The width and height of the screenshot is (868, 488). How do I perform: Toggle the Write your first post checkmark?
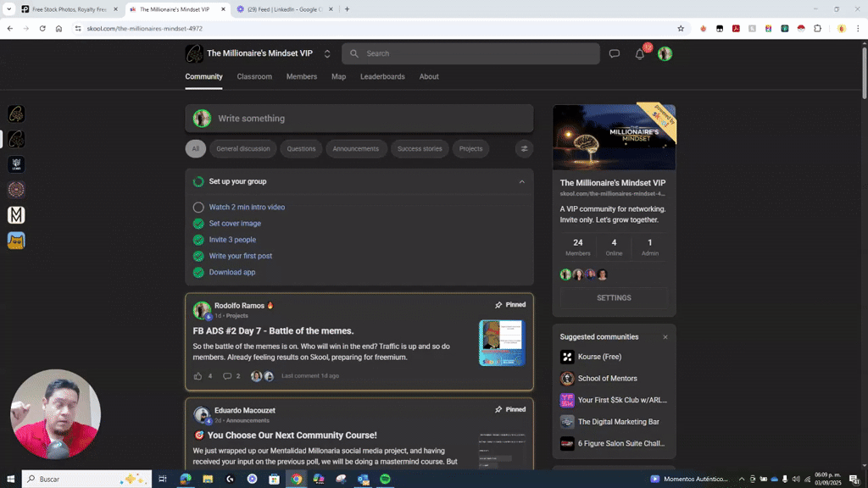[198, 256]
